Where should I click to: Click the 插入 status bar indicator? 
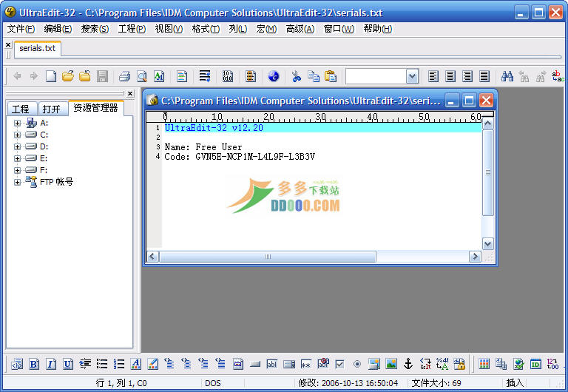[x=515, y=383]
